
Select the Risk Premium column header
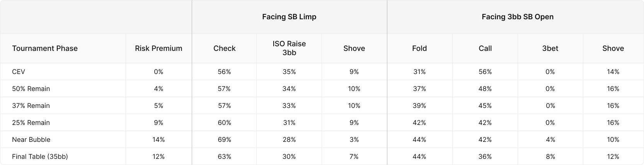(x=158, y=49)
